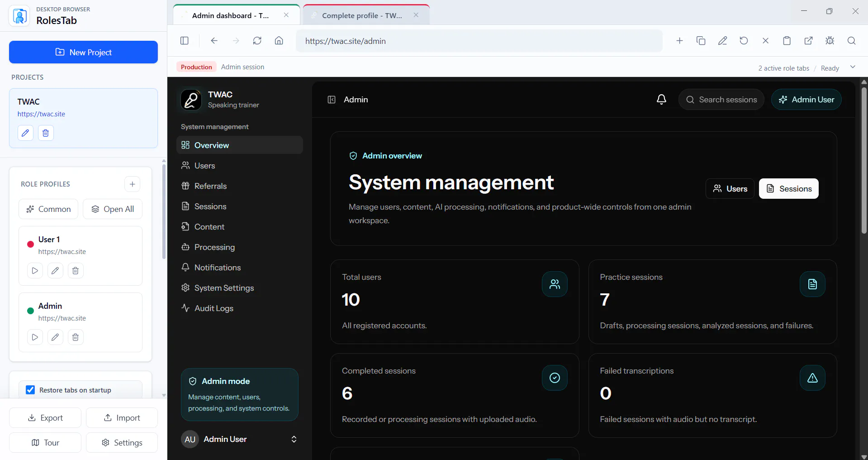This screenshot has height=460, width=868.
Task: Open Content in admin sidebar
Action: [x=240, y=226]
